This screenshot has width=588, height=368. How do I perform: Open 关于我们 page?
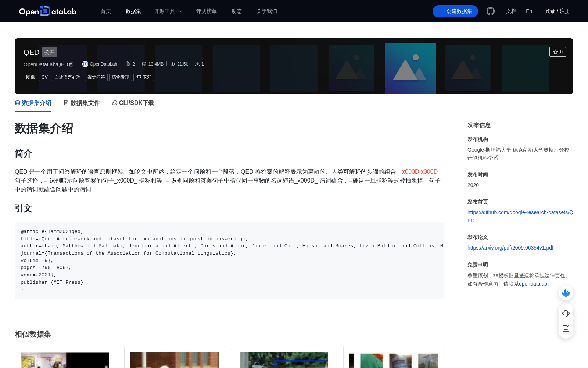(267, 11)
